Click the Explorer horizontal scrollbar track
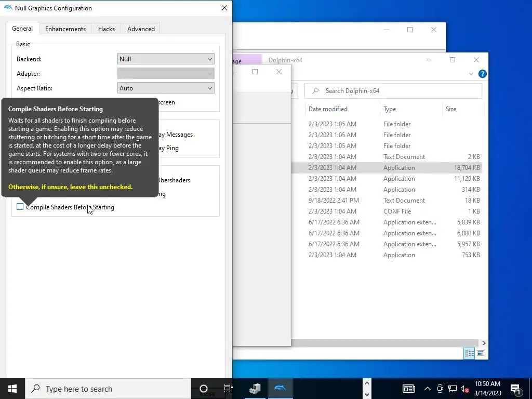The height and width of the screenshot is (399, 532). (385, 343)
